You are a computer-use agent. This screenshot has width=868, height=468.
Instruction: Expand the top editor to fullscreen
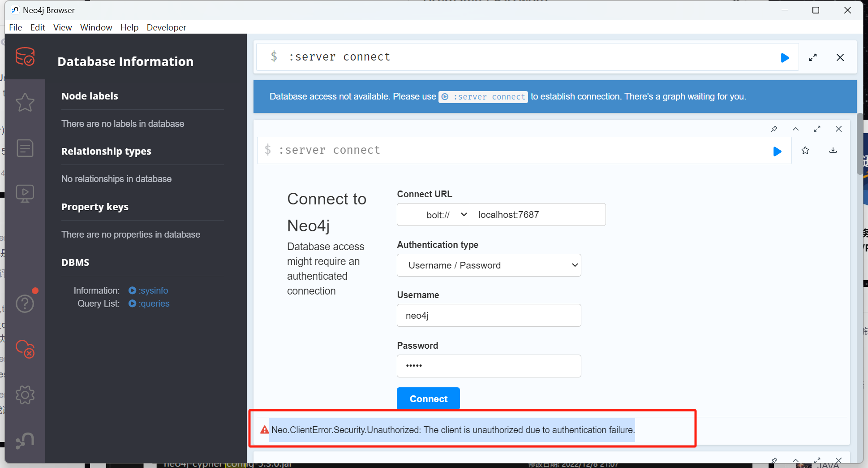[813, 57]
